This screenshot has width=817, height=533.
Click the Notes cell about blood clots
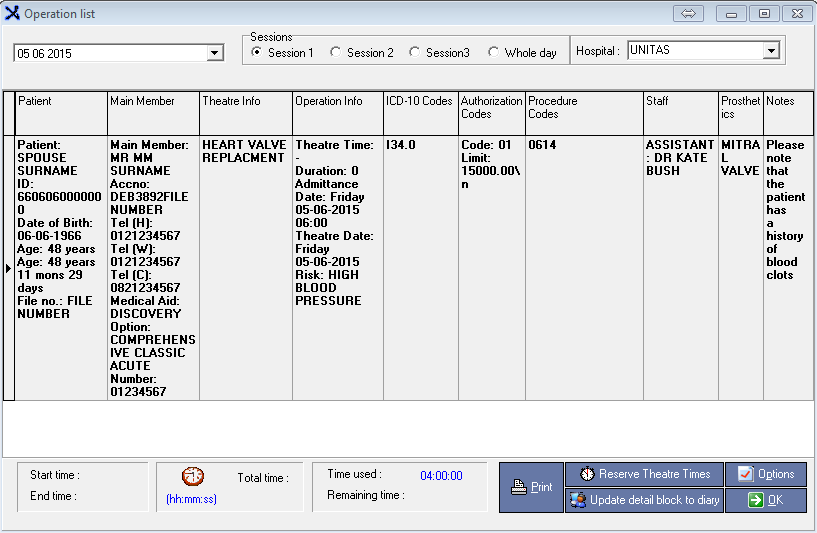pos(785,210)
